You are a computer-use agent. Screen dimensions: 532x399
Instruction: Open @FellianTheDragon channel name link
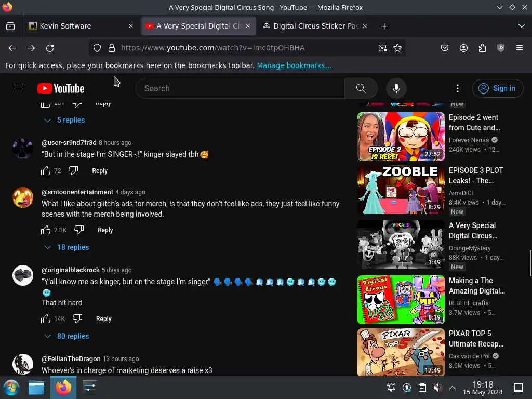[71, 359]
